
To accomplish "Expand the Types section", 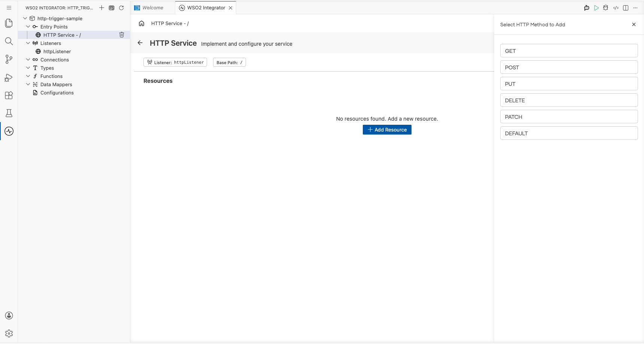I will click(x=28, y=68).
